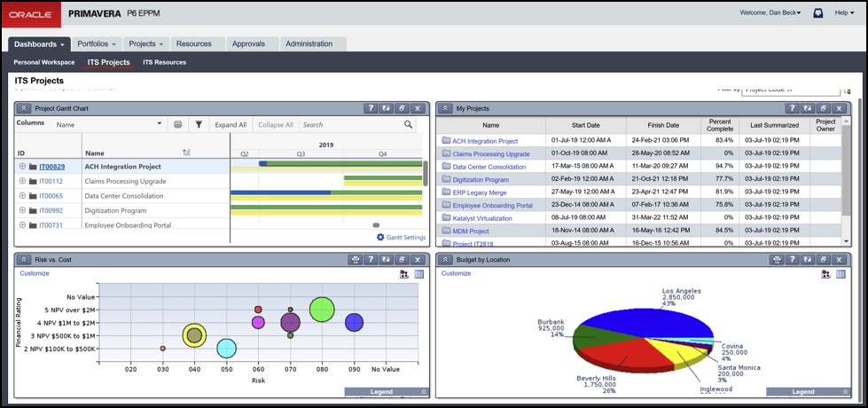
Task: Open help for the My Projects portlet
Action: (792, 108)
